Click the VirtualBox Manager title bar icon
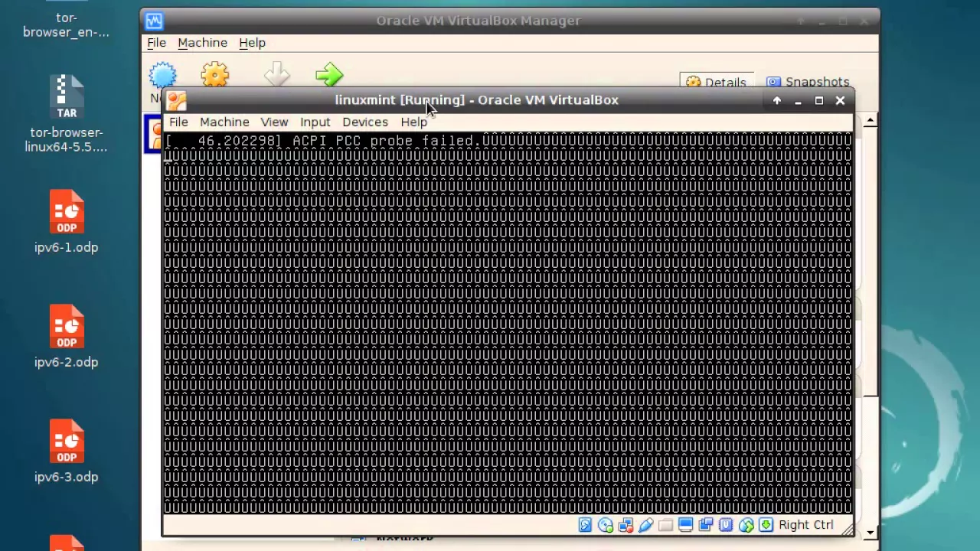 [154, 21]
